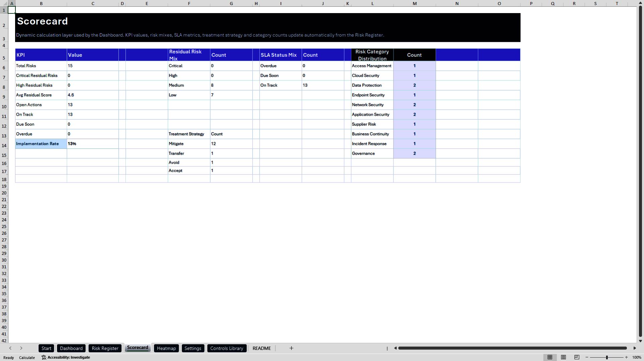Select the SLA Status Mix header
This screenshot has height=361, width=644.
[280, 55]
